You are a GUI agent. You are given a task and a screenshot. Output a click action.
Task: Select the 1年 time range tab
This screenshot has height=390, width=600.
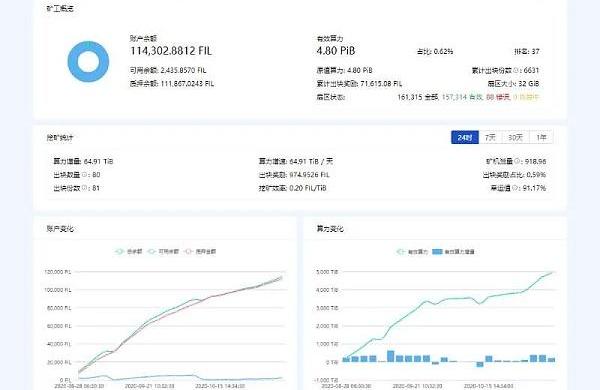[541, 137]
